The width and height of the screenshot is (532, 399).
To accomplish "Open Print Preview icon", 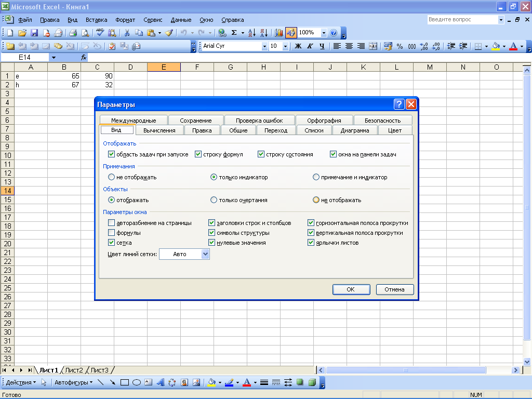I will [85, 33].
